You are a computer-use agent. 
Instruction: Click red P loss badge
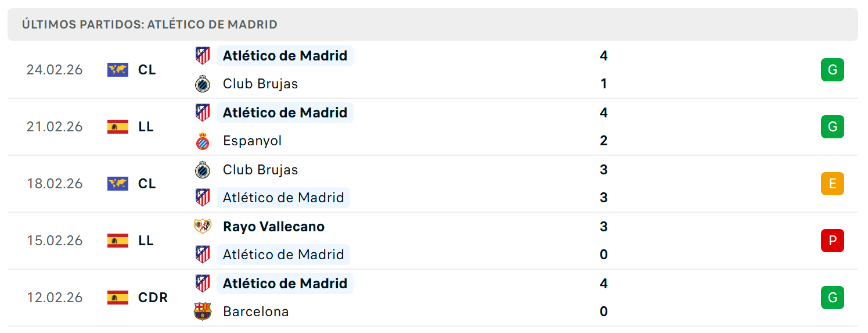[x=832, y=241]
